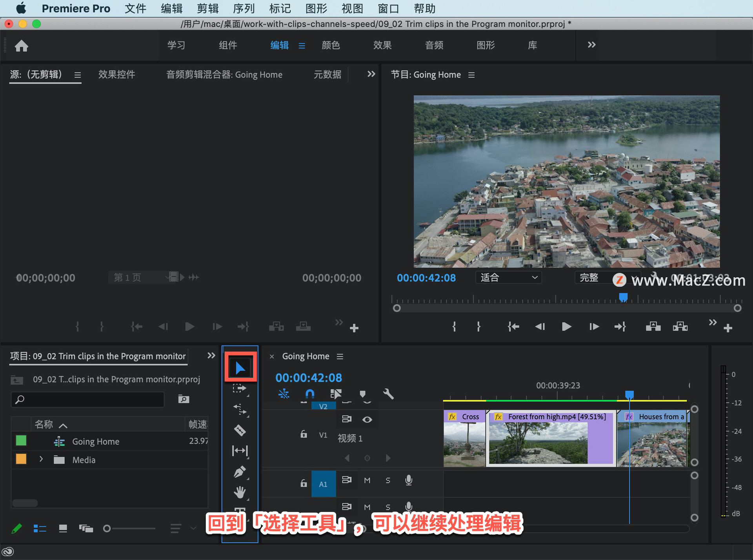Select the Razor tool

click(x=240, y=430)
